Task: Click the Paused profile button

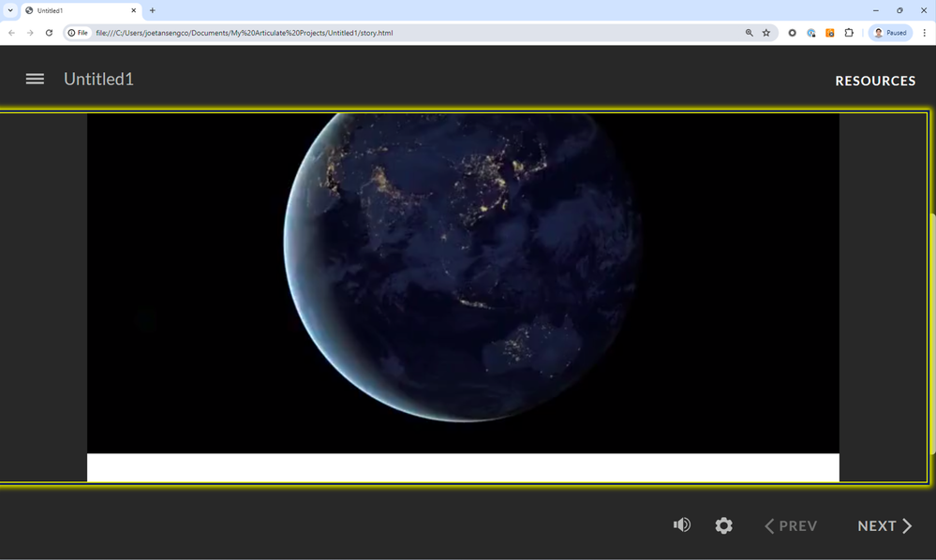Action: click(890, 33)
